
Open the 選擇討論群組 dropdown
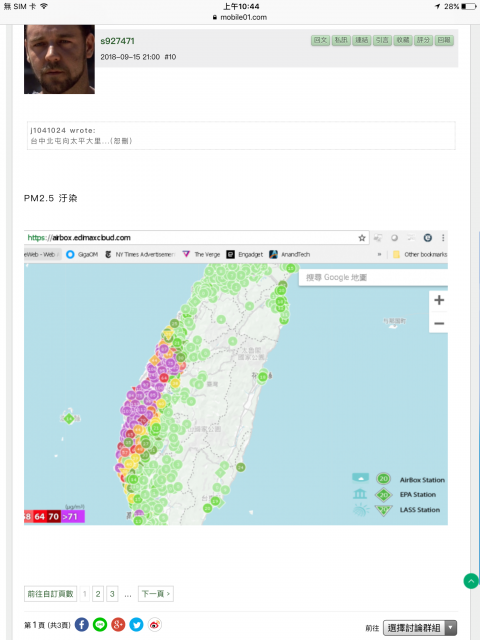point(420,628)
